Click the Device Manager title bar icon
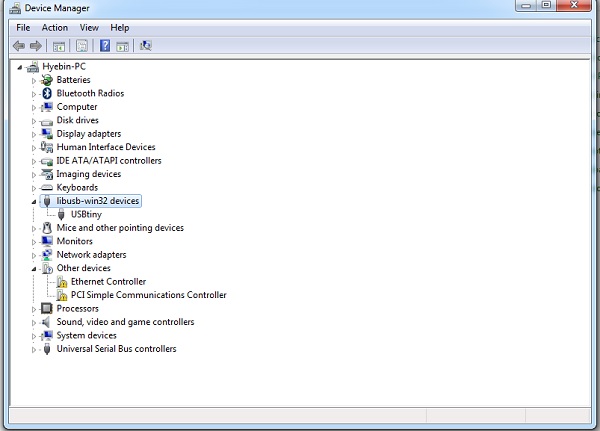600x431 pixels. [15, 8]
